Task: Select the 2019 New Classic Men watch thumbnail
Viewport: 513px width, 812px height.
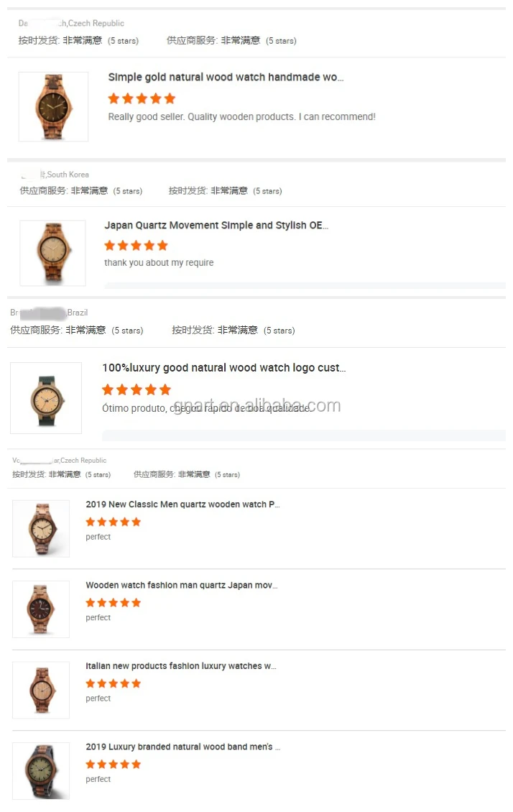Action: tap(41, 528)
